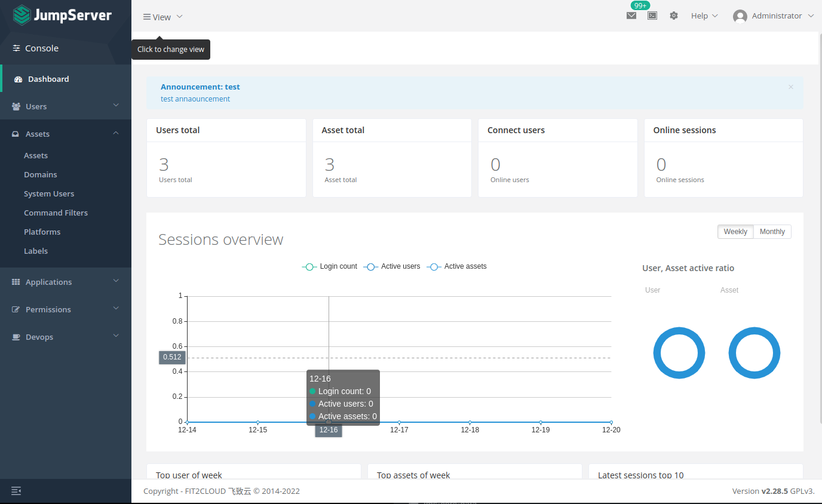Dismiss the announcement banner
822x504 pixels.
(x=790, y=87)
